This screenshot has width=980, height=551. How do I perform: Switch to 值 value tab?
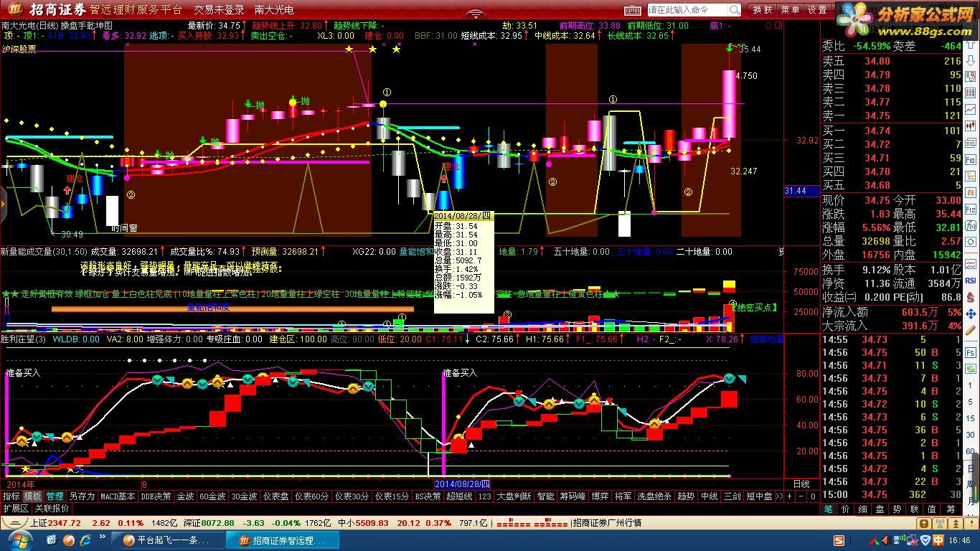[x=932, y=509]
